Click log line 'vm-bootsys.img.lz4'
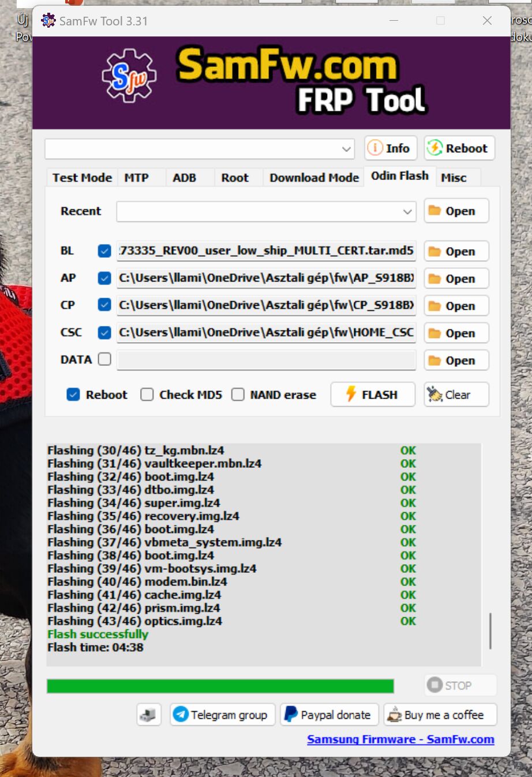 tap(152, 569)
